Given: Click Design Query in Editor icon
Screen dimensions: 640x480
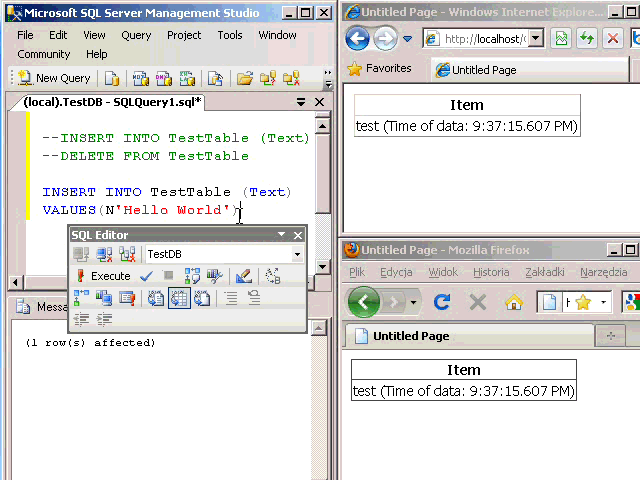Looking at the screenshot, I should click(244, 276).
